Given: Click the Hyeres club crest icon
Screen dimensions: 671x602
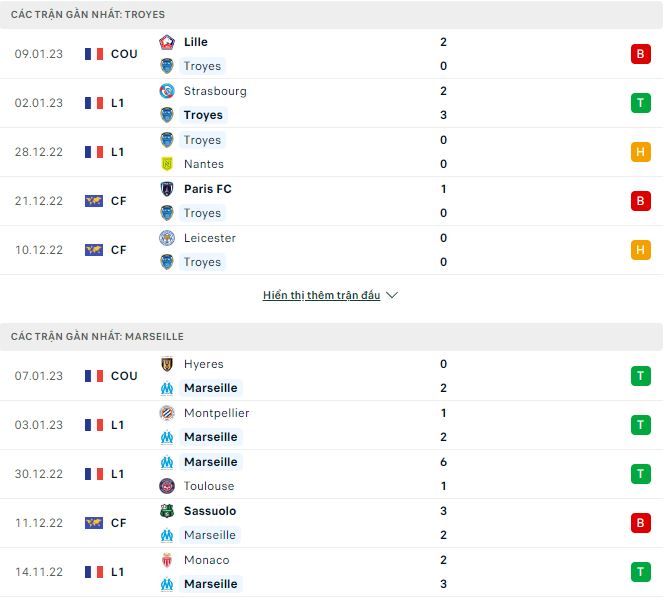Looking at the screenshot, I should point(167,364).
